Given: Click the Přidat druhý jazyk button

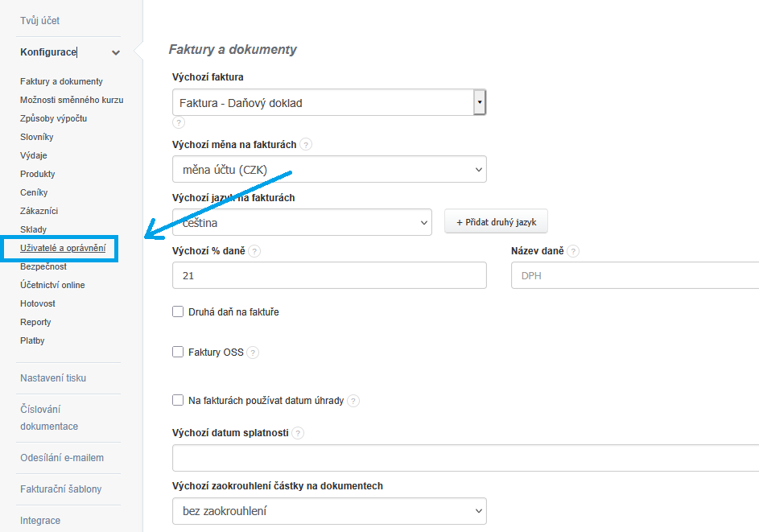Looking at the screenshot, I should point(496,222).
